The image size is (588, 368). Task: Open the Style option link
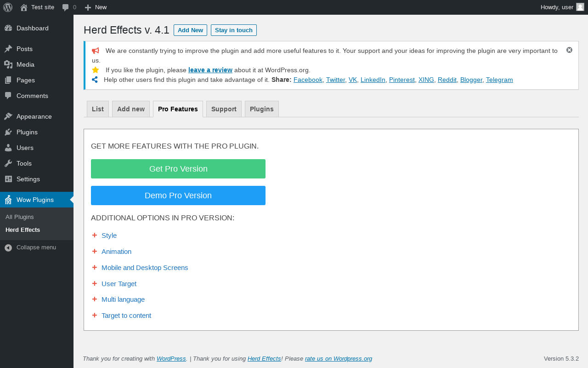pyautogui.click(x=109, y=236)
